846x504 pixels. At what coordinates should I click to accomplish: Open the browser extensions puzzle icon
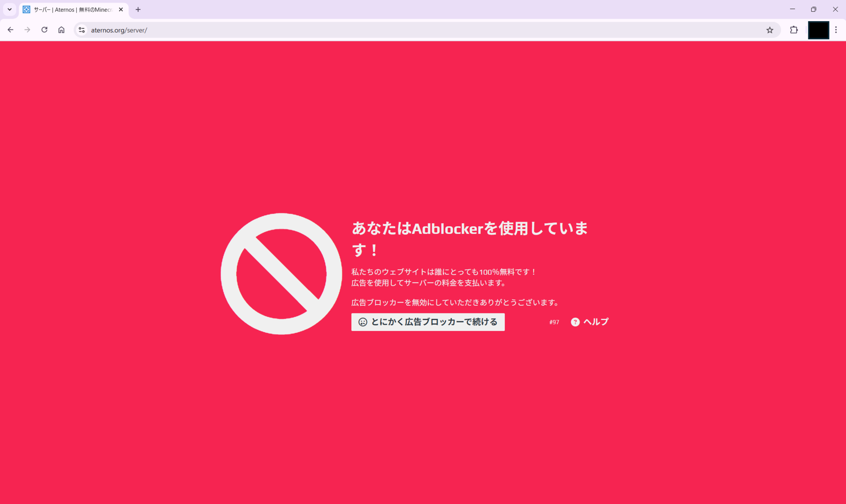[794, 30]
